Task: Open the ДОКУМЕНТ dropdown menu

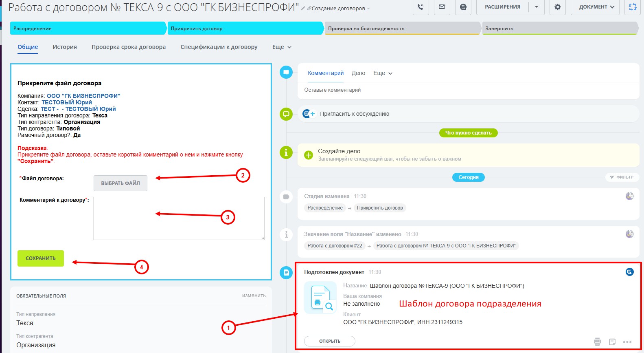Action: point(595,7)
